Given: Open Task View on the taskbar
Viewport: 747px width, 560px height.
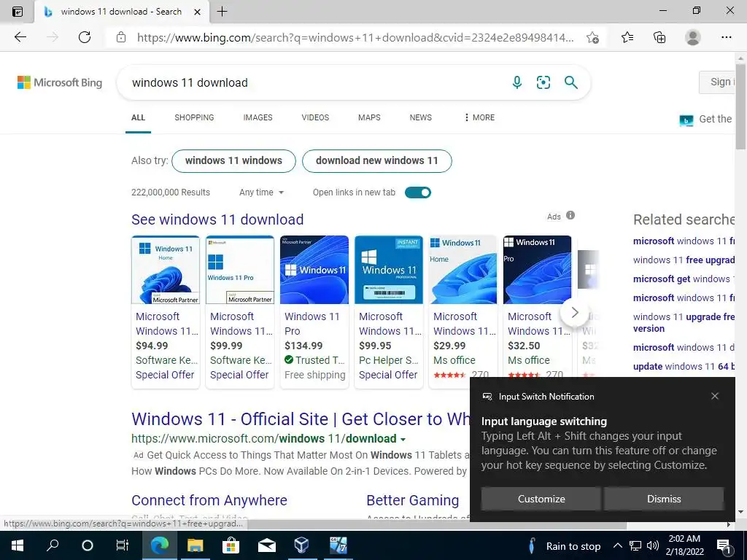Looking at the screenshot, I should (123, 545).
